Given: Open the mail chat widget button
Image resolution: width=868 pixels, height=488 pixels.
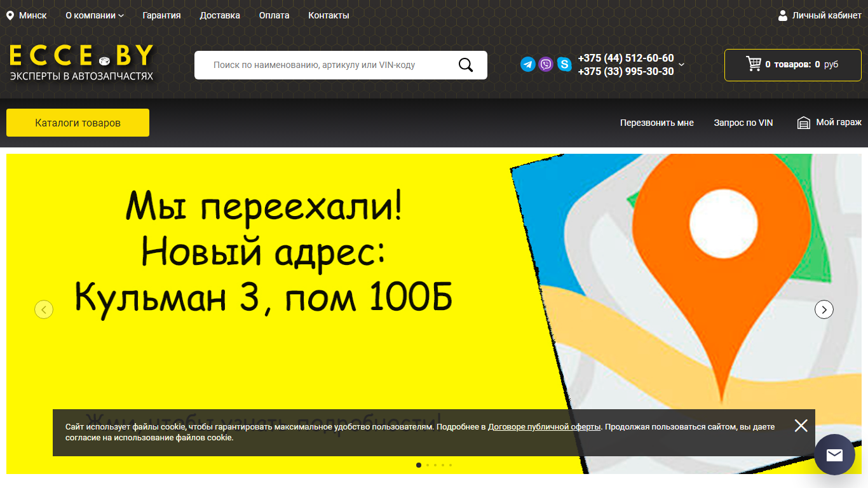Looking at the screenshot, I should (x=835, y=455).
